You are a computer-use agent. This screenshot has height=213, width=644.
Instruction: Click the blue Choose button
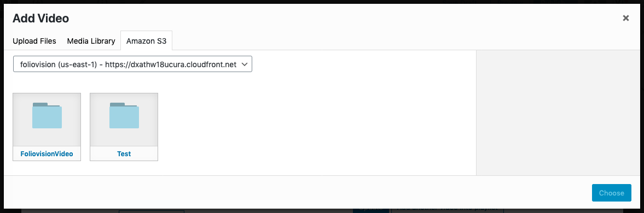(612, 193)
